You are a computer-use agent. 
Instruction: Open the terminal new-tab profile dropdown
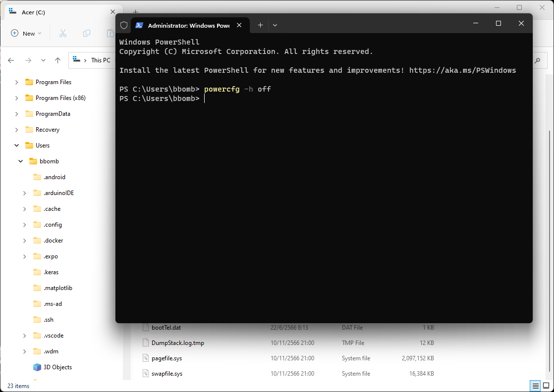coord(275,25)
